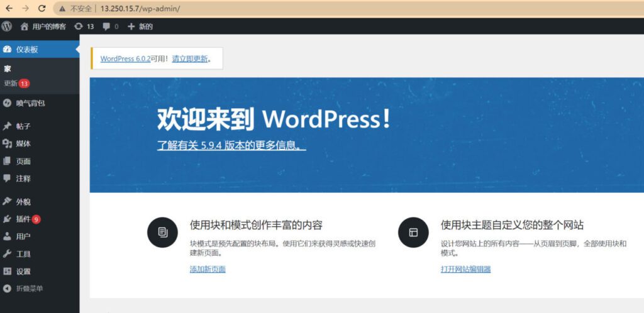
Task: Click the page icon beside 使用块和模式创作丰富的内容
Action: 162,233
